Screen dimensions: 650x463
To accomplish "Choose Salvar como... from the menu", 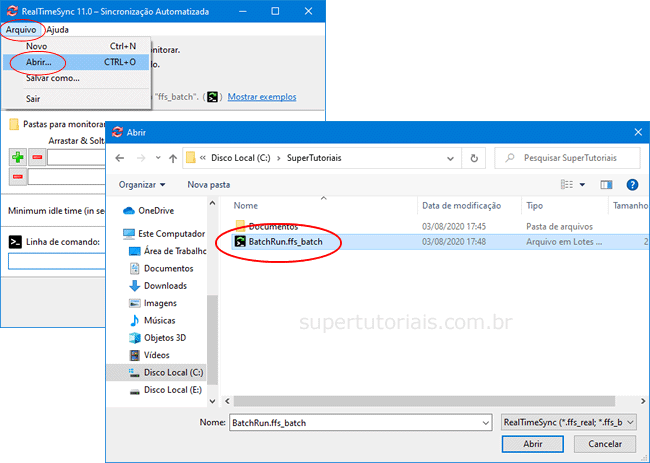I will click(x=52, y=78).
